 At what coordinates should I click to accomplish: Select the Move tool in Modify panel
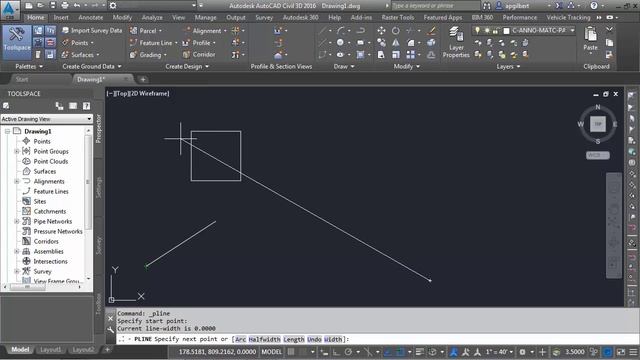coord(381,31)
